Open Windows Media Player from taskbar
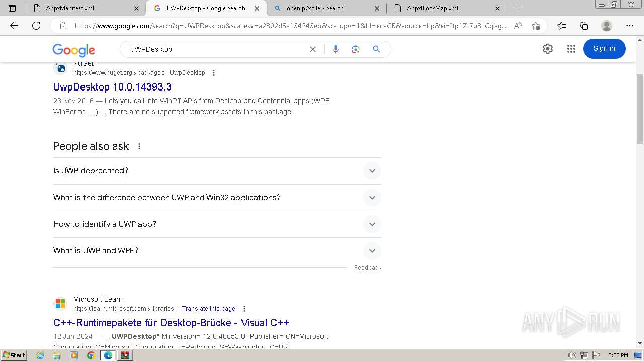 point(74,355)
